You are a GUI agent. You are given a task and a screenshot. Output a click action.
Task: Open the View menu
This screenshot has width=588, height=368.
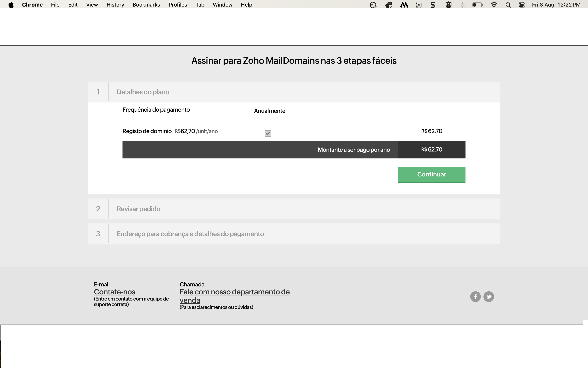click(x=92, y=5)
